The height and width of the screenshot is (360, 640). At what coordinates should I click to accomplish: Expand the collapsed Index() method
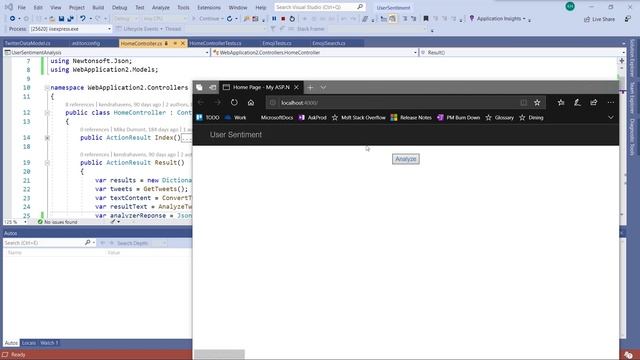pos(47,138)
